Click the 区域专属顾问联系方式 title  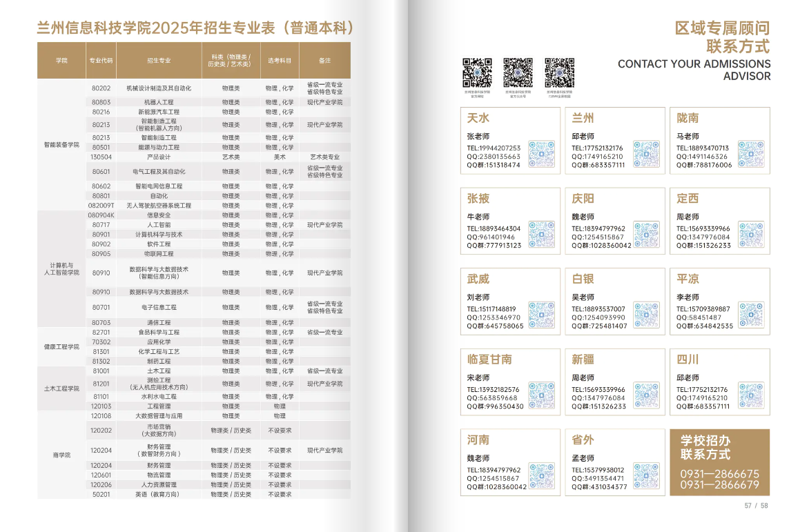(722, 37)
